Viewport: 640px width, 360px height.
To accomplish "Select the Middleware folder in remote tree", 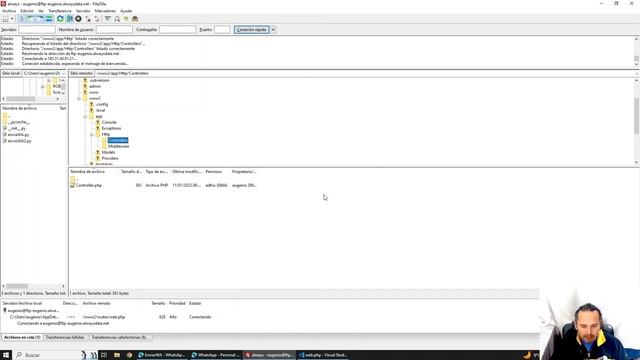I will [118, 146].
